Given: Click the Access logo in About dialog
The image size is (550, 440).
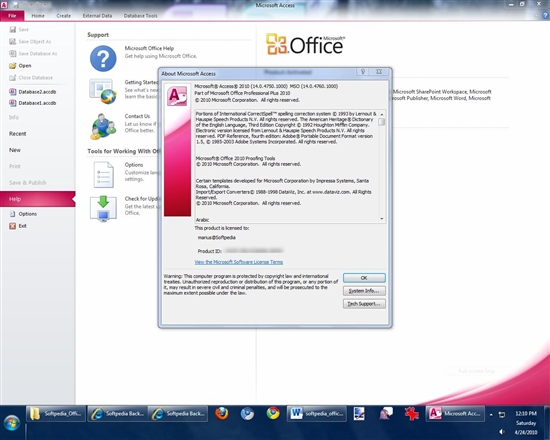Looking at the screenshot, I should [177, 96].
